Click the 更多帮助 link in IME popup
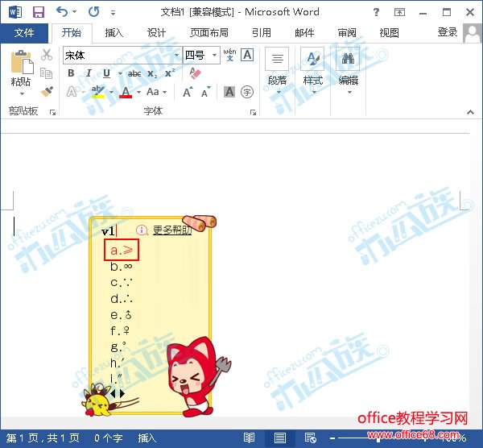 click(x=172, y=230)
